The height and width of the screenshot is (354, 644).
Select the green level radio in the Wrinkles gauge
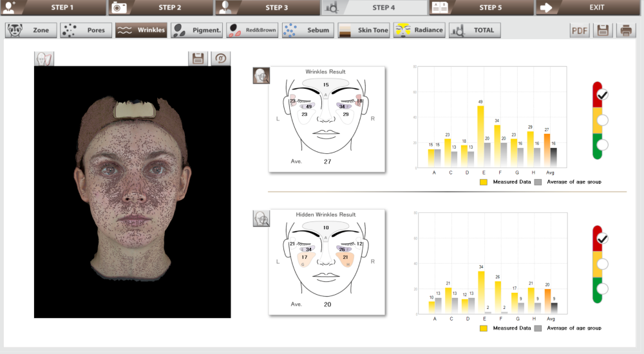(x=602, y=145)
